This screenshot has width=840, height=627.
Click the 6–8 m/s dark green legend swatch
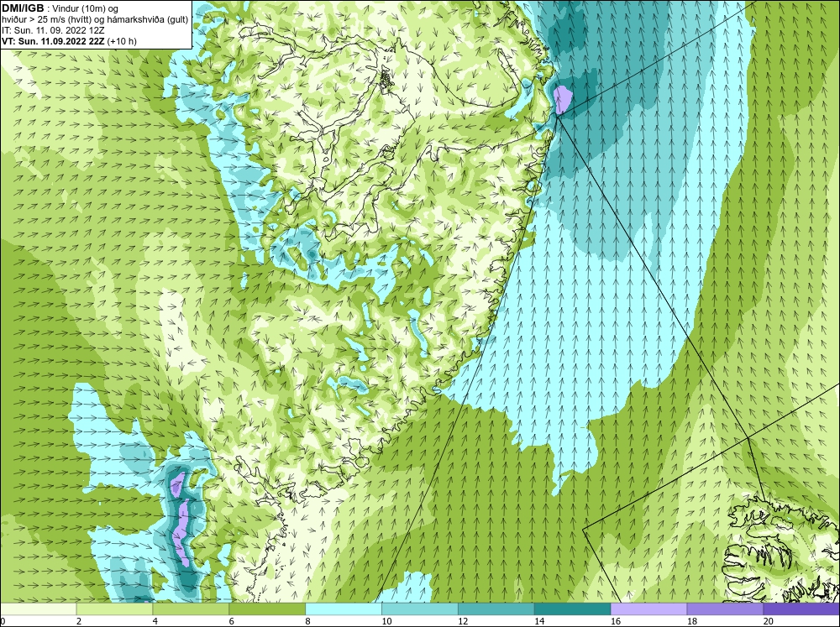[267, 609]
